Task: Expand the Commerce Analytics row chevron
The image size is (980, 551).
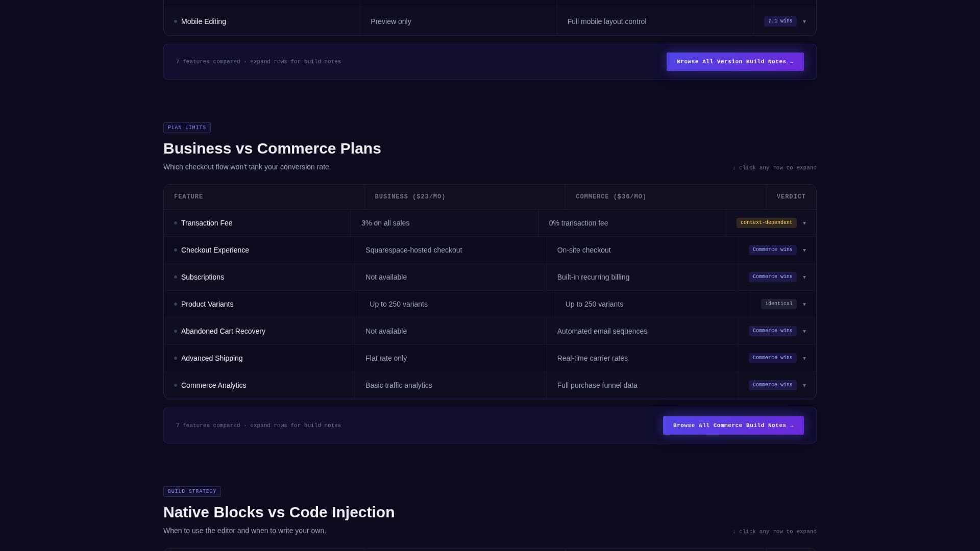Action: pos(804,385)
